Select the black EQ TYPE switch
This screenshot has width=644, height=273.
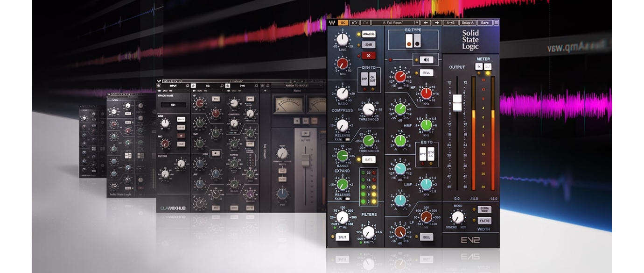(x=417, y=40)
